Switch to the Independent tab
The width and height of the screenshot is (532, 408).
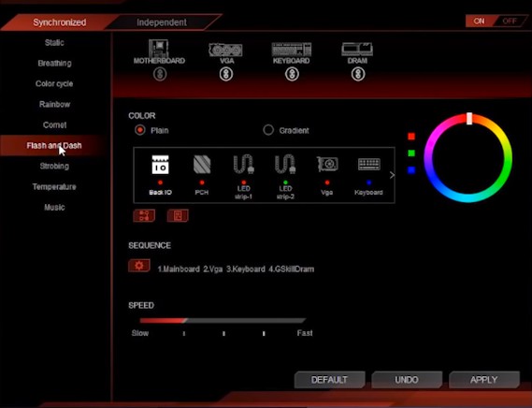point(162,22)
